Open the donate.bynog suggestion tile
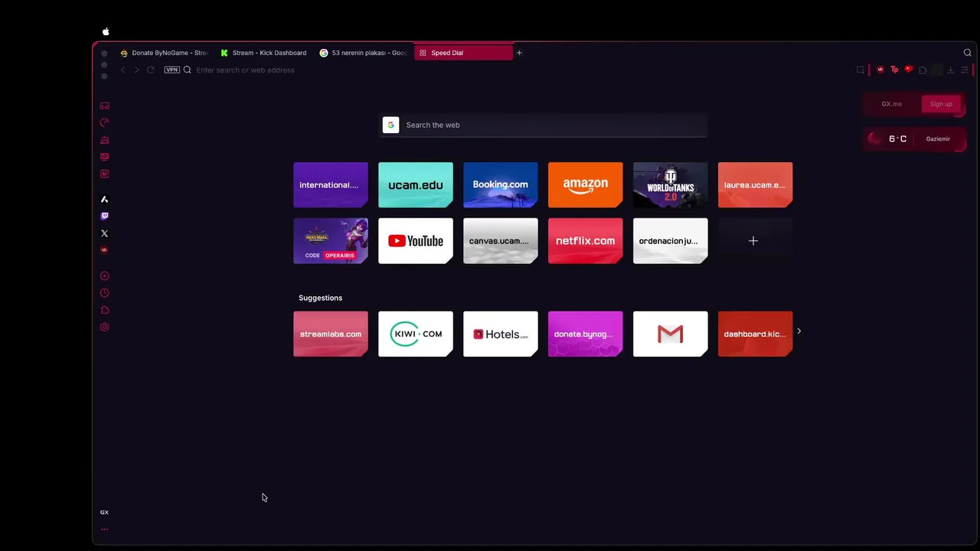Image resolution: width=980 pixels, height=551 pixels. click(586, 334)
